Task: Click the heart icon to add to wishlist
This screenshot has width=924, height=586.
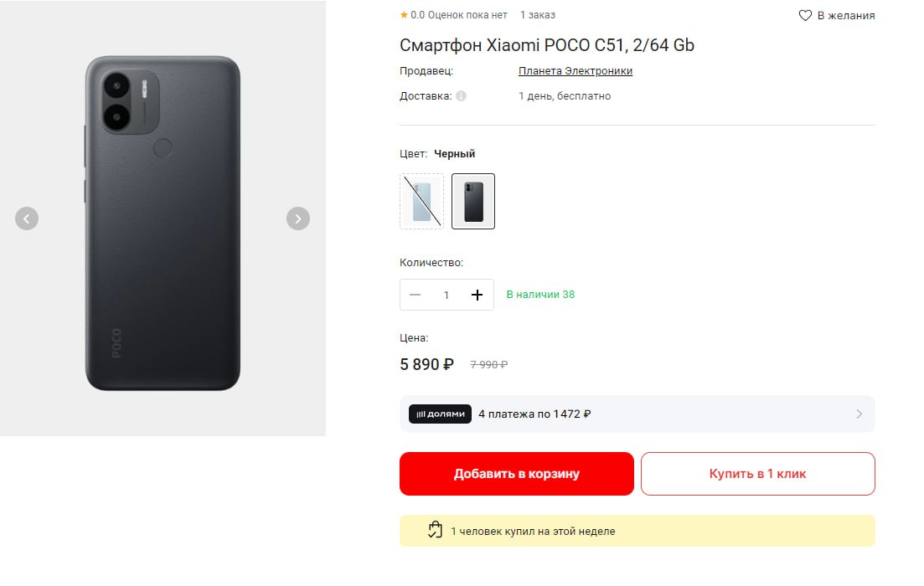Action: 805,15
